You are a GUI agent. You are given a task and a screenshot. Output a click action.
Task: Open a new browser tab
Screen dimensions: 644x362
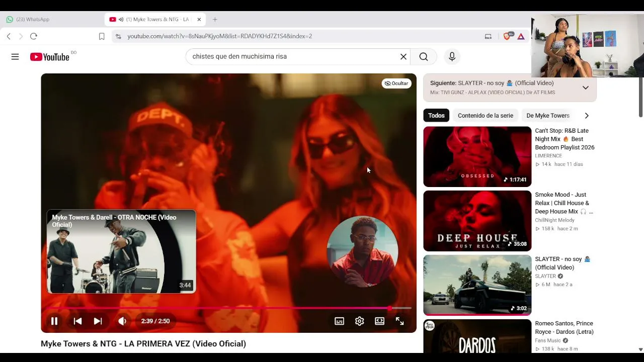click(x=215, y=20)
